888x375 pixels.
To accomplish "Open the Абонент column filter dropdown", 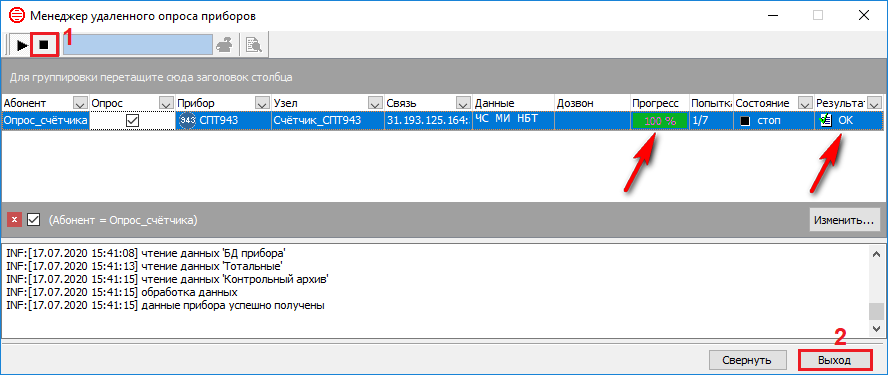I will pos(81,103).
